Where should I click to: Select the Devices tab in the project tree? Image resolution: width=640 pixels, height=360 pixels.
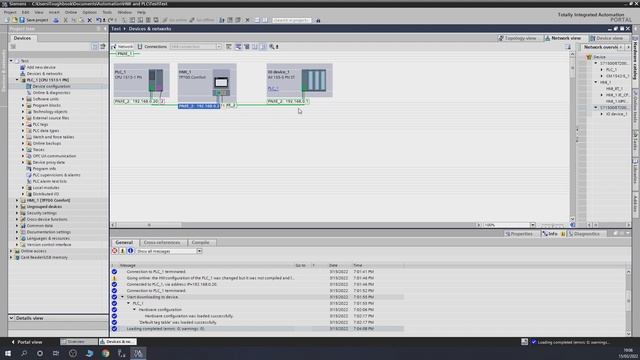point(22,38)
